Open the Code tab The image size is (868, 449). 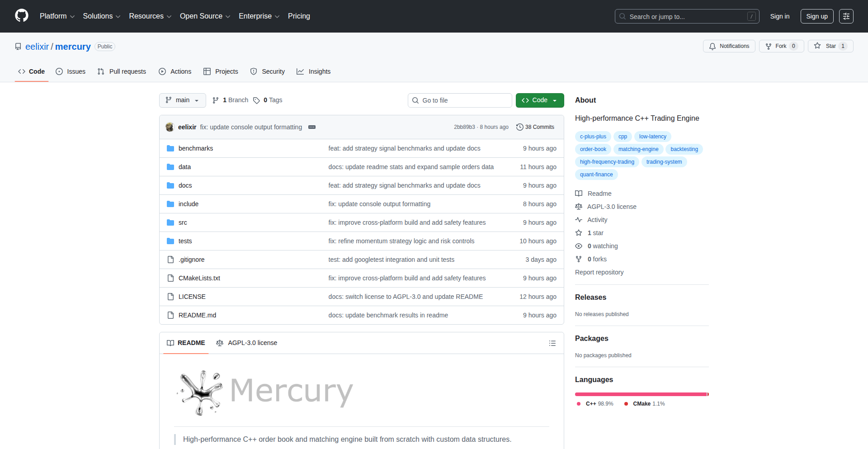(32, 71)
